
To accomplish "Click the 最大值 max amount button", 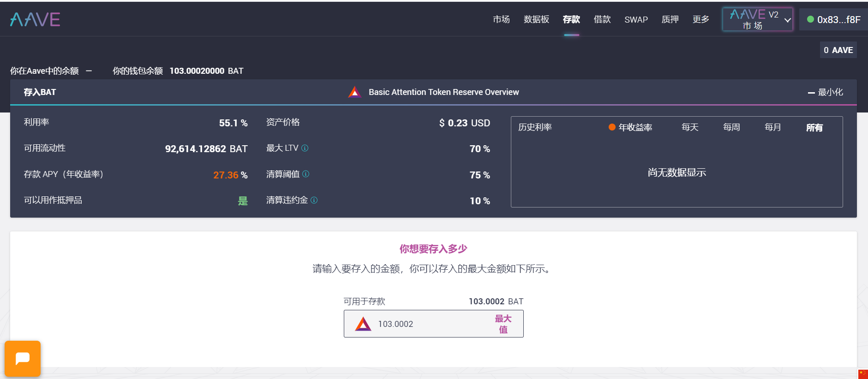I will tap(503, 324).
